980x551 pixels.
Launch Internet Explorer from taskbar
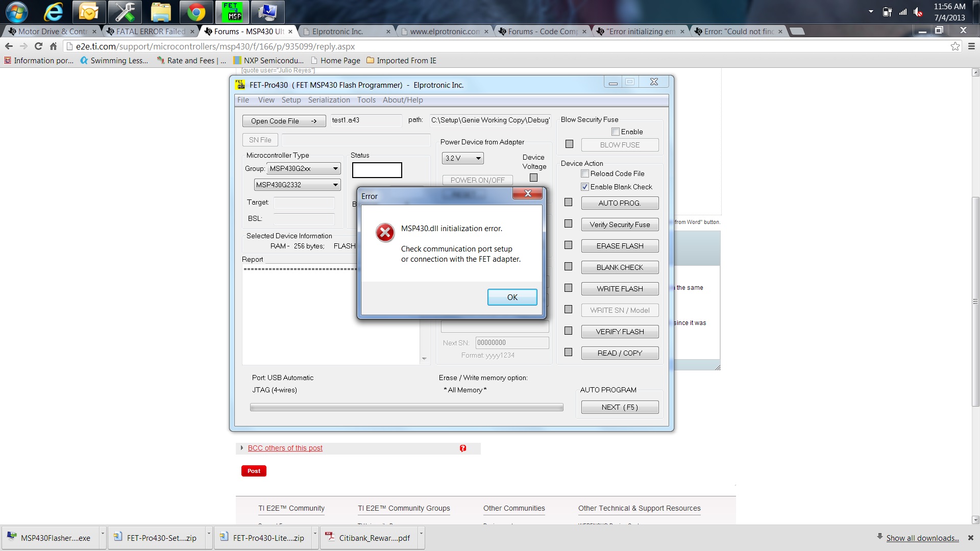tap(53, 12)
